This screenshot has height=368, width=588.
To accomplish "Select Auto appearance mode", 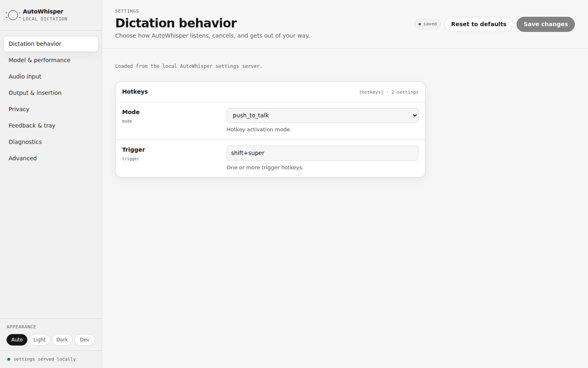I will point(17,340).
